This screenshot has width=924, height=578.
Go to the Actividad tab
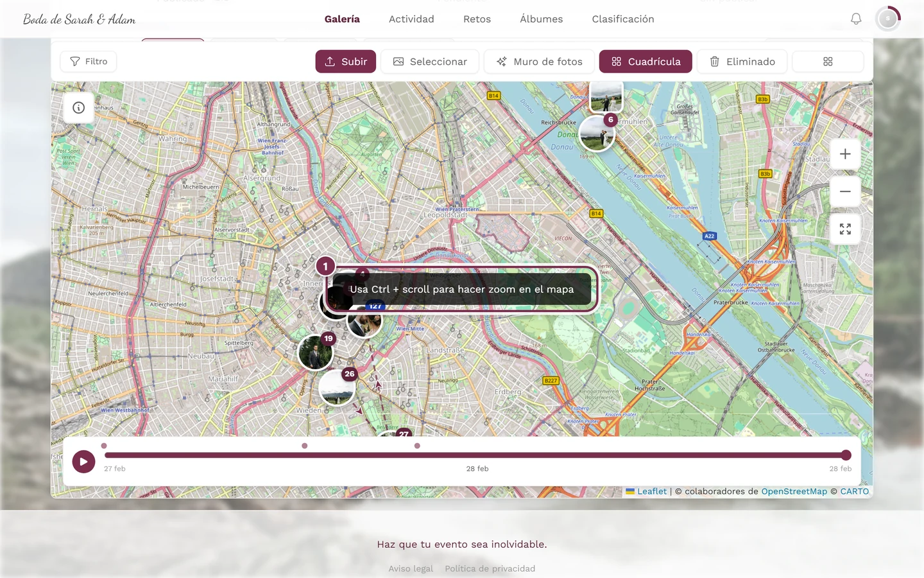click(x=411, y=19)
